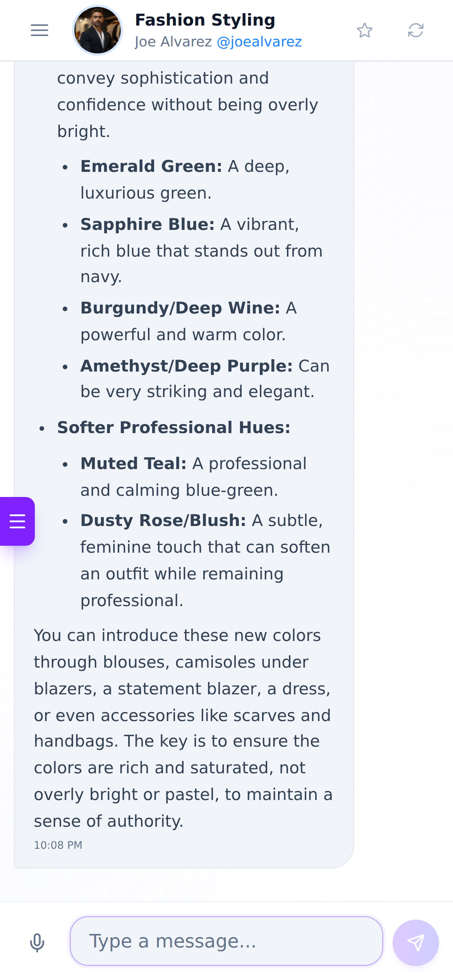Focus the 'Type a message...' input field
Screen dimensions: 453x980
[x=226, y=941]
